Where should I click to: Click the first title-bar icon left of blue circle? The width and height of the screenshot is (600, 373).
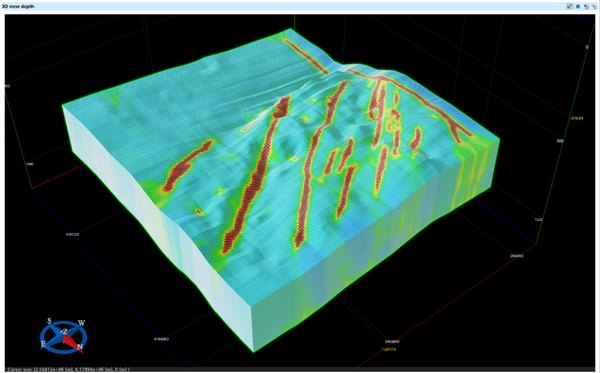coord(569,6)
